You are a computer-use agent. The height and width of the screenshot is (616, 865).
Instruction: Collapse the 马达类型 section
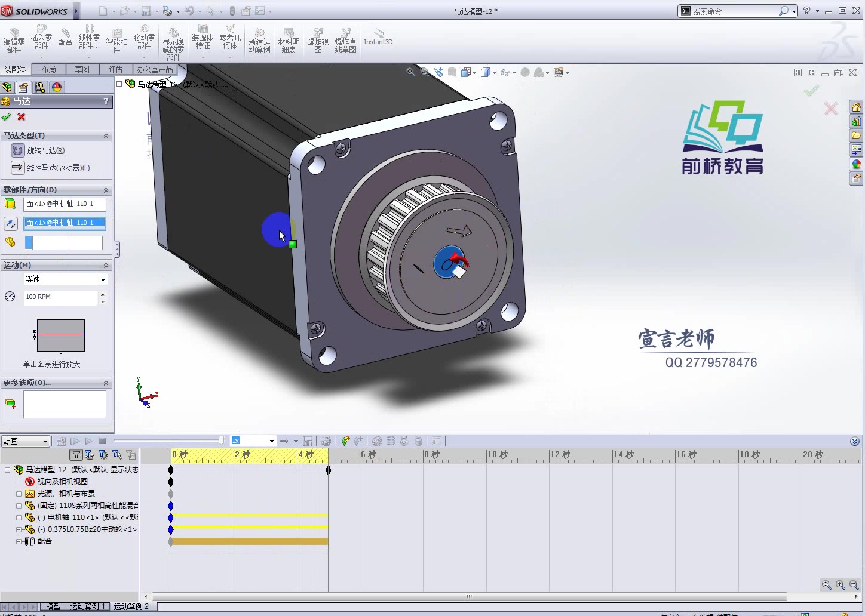click(106, 135)
